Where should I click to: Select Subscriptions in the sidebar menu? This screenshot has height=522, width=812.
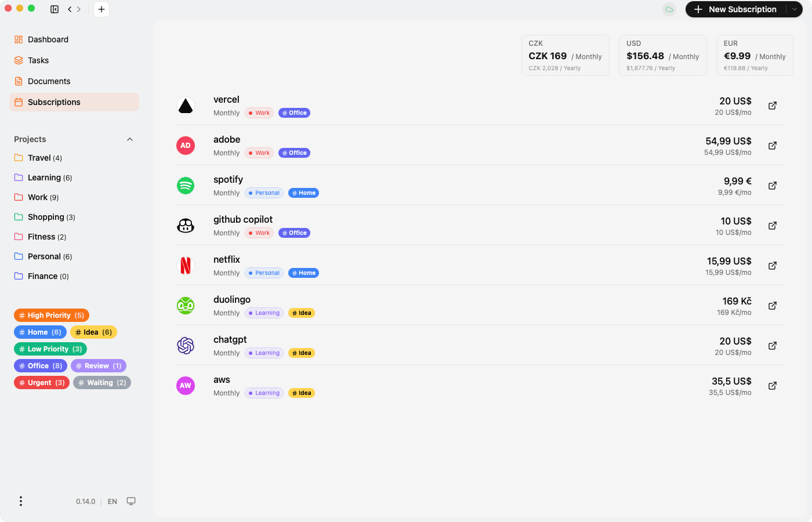point(53,101)
